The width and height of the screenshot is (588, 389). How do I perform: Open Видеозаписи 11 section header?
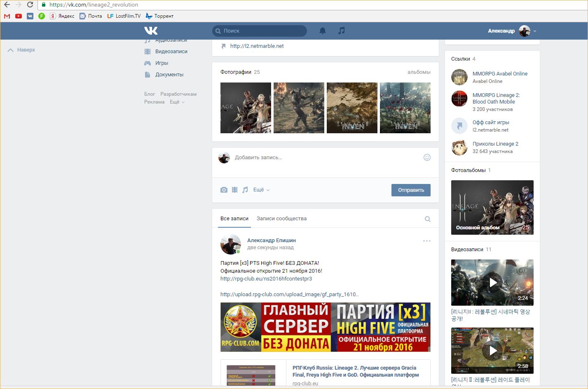point(471,250)
